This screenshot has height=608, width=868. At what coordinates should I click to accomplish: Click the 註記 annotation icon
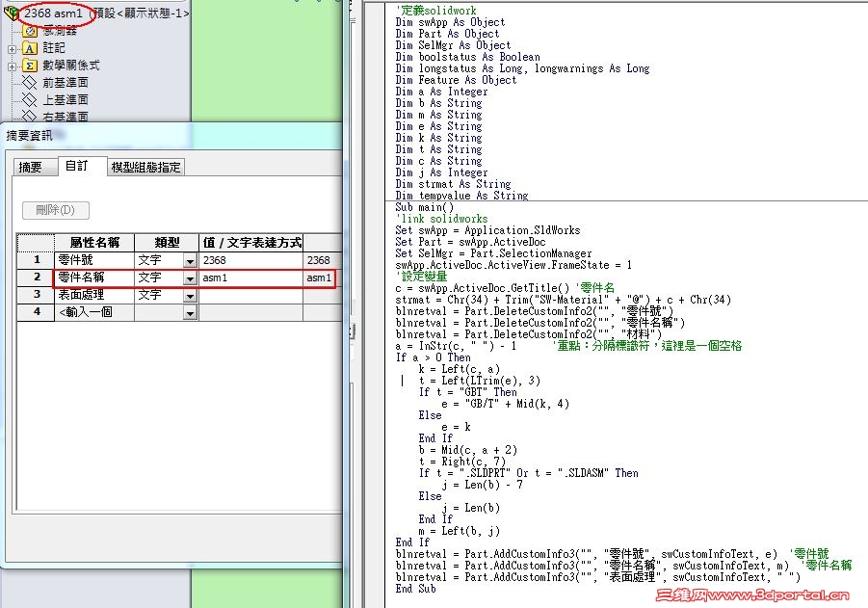point(29,49)
